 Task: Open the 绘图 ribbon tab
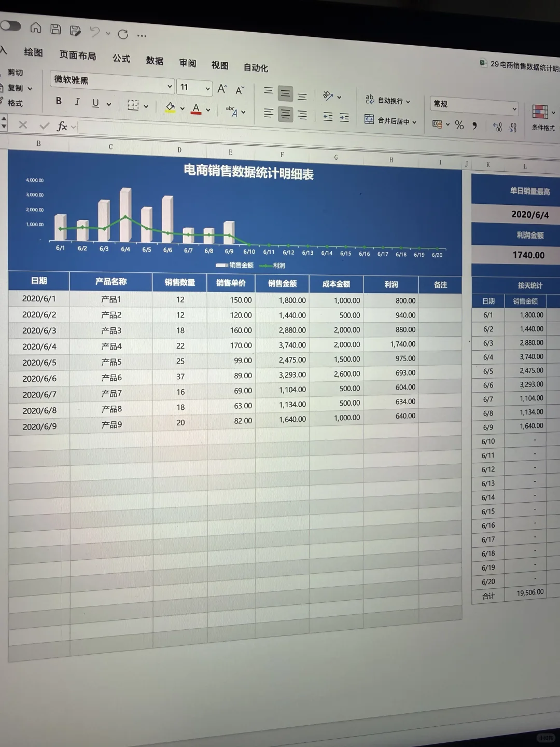[x=33, y=52]
